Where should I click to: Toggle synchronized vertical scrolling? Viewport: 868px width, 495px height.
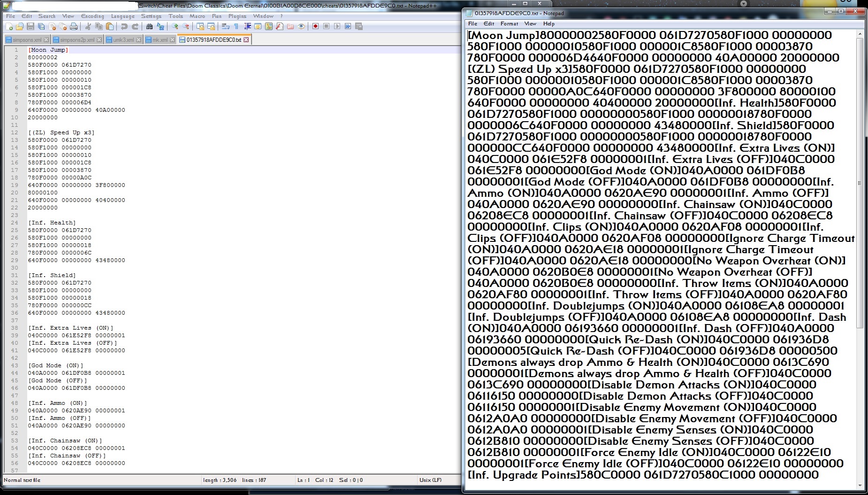pos(200,26)
